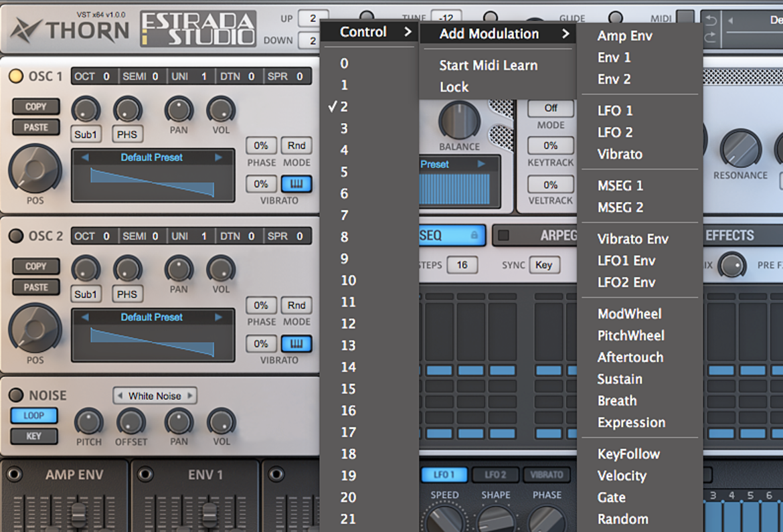Click OSC 2 PHS button
Viewport: 783px width, 532px height.
[127, 294]
